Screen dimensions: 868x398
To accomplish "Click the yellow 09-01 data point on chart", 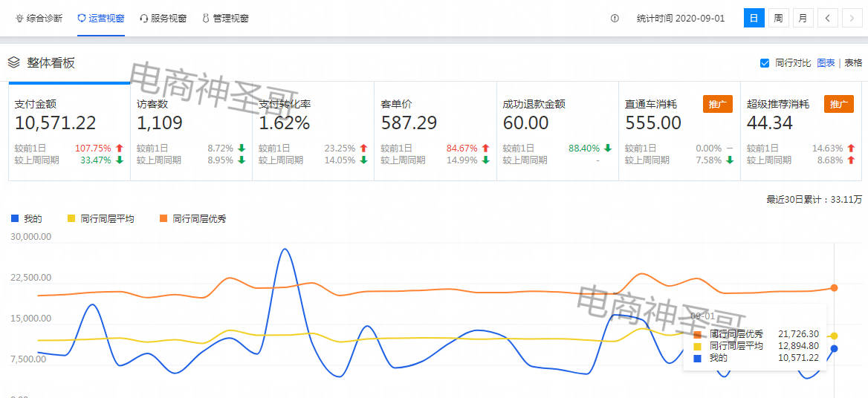I will [x=835, y=336].
